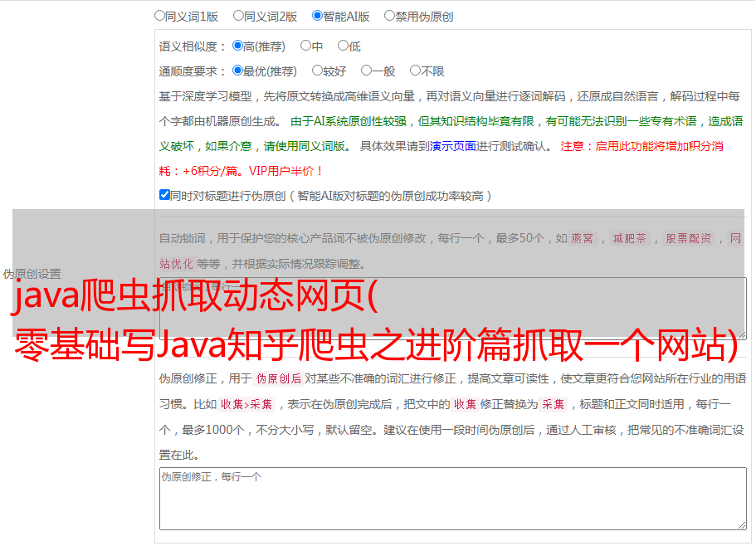The height and width of the screenshot is (546, 756).
Task: Choose 较好 for 通顺度要求
Action: click(317, 71)
